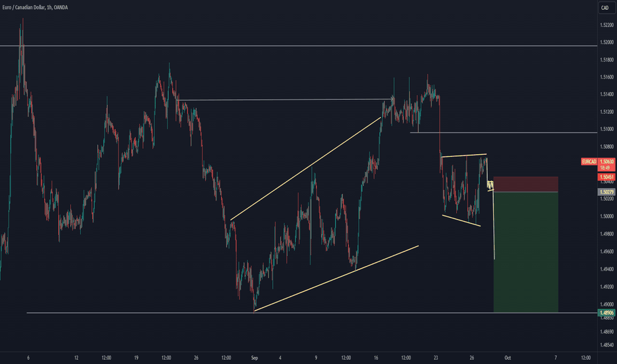Click the 16 date label on time axis

376,358
